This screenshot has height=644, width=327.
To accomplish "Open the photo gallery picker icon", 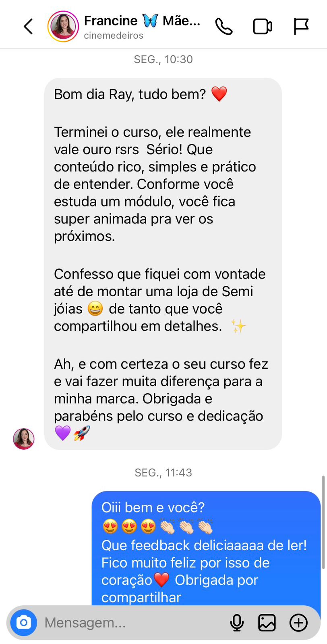I will point(267,623).
